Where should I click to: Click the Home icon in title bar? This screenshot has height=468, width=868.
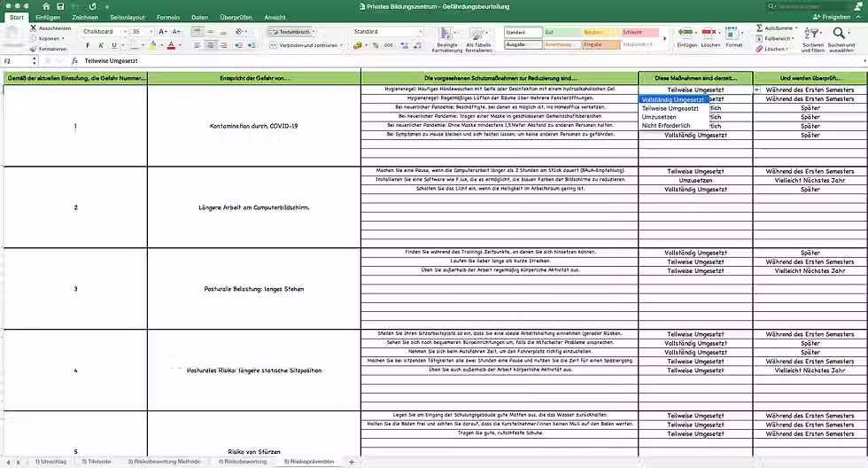pos(46,6)
